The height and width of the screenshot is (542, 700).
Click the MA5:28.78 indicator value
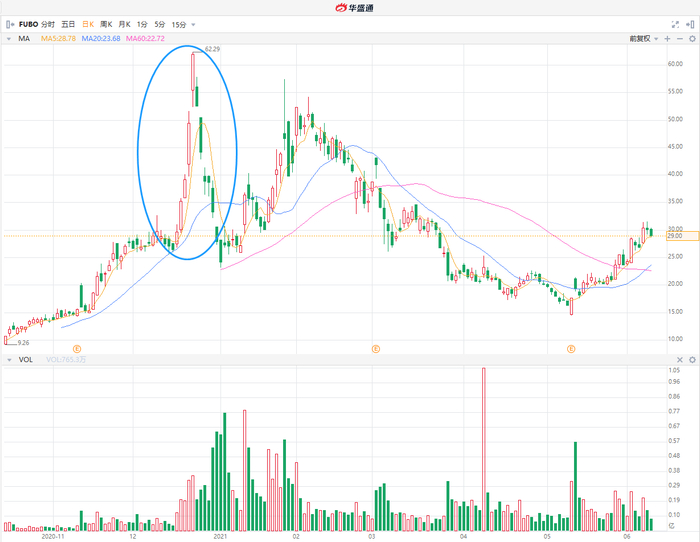[x=58, y=39]
